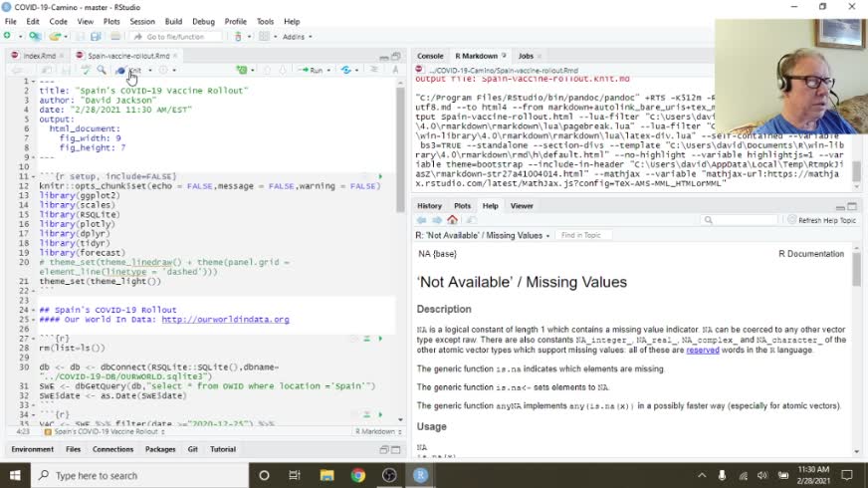Open the Tools menu
868x488 pixels.
point(265,22)
